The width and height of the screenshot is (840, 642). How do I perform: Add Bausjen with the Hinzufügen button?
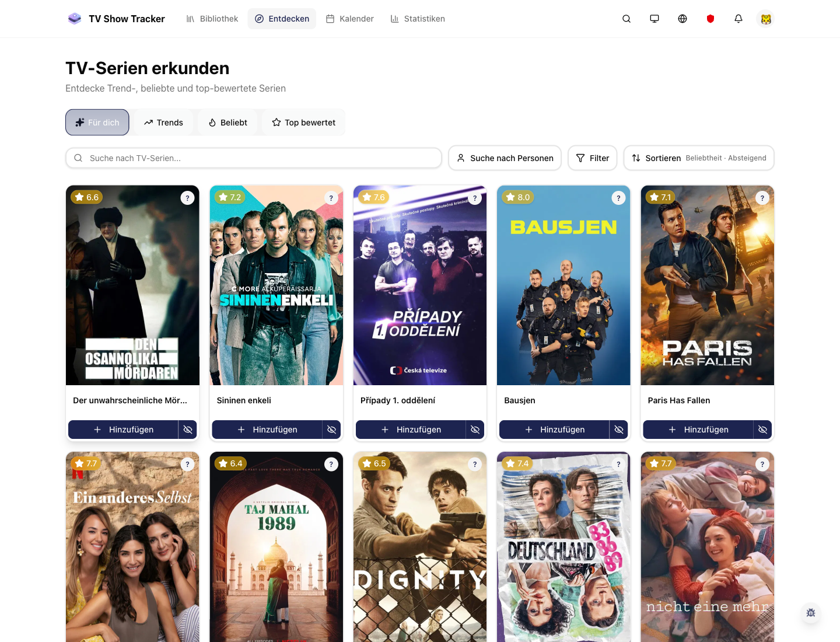(554, 430)
